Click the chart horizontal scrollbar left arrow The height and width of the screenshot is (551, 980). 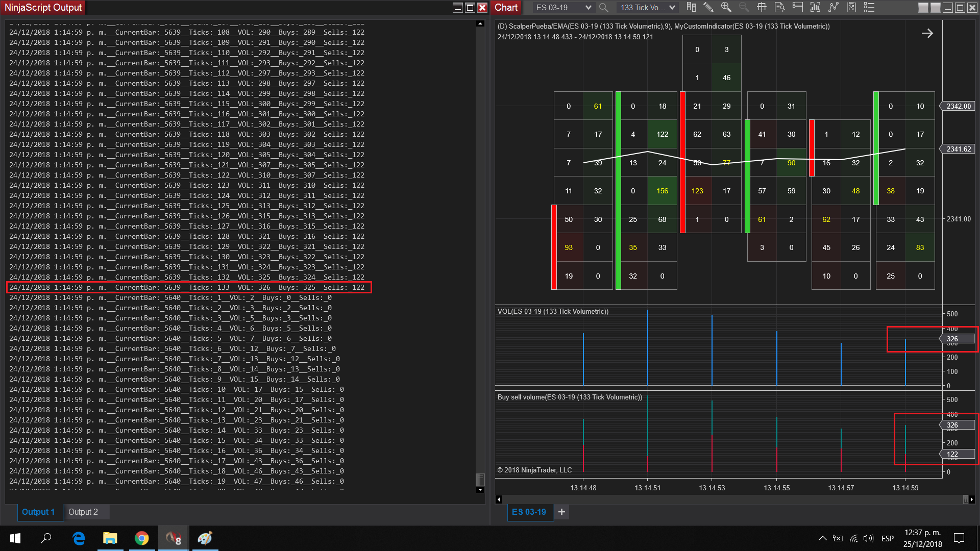click(499, 499)
